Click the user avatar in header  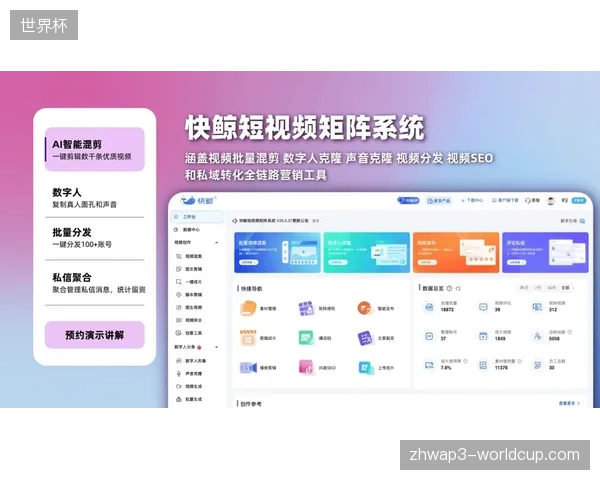(x=551, y=201)
